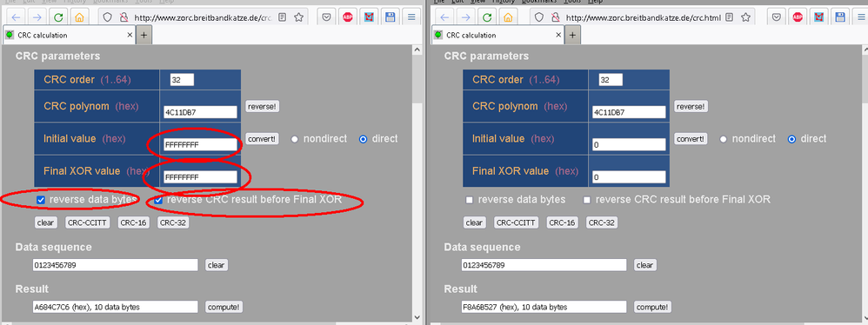Viewport: 868px width, 325px height.
Task: Click CRC-CCITT preset in right window
Action: [517, 222]
